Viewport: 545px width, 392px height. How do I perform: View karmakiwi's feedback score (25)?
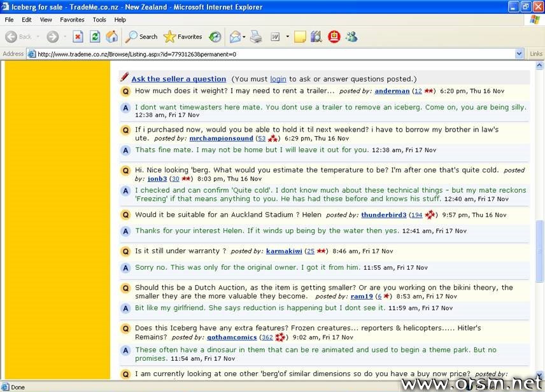click(x=311, y=251)
